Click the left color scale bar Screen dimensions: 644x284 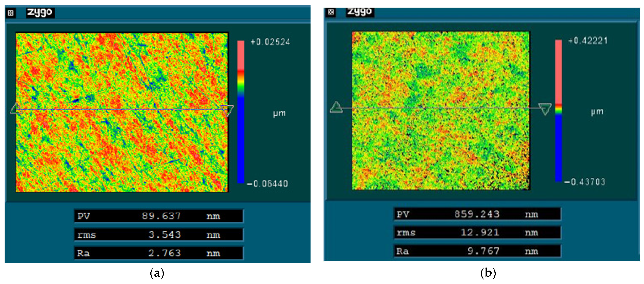click(241, 111)
